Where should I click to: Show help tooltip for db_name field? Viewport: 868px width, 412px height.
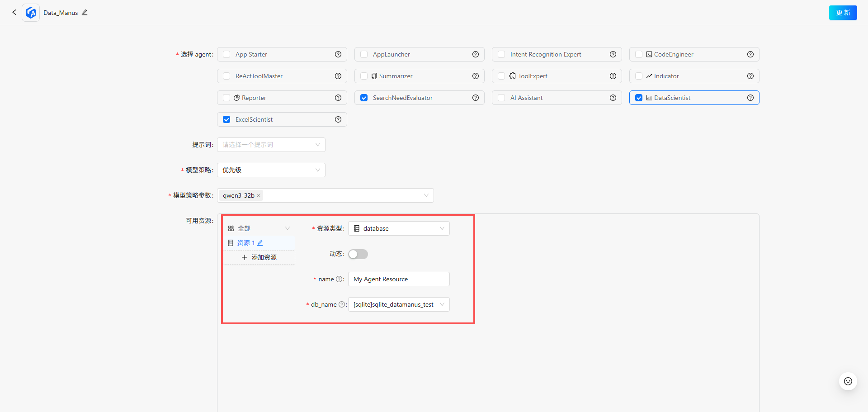[x=342, y=304]
